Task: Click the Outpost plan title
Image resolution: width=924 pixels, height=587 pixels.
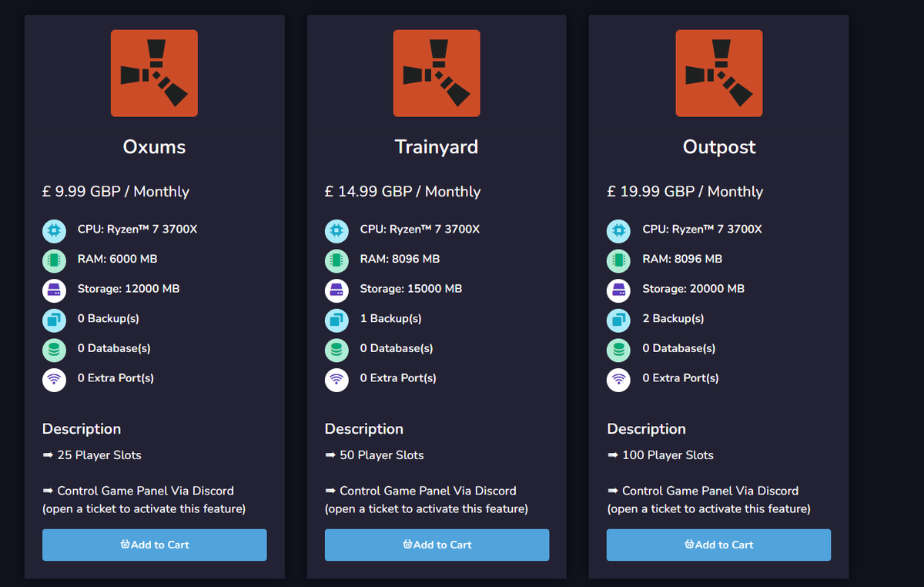Action: point(719,147)
